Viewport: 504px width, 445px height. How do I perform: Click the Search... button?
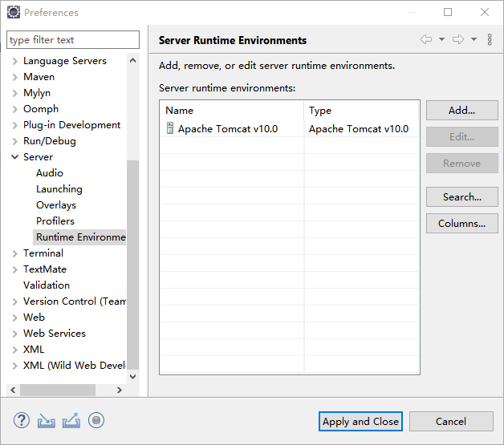point(462,196)
